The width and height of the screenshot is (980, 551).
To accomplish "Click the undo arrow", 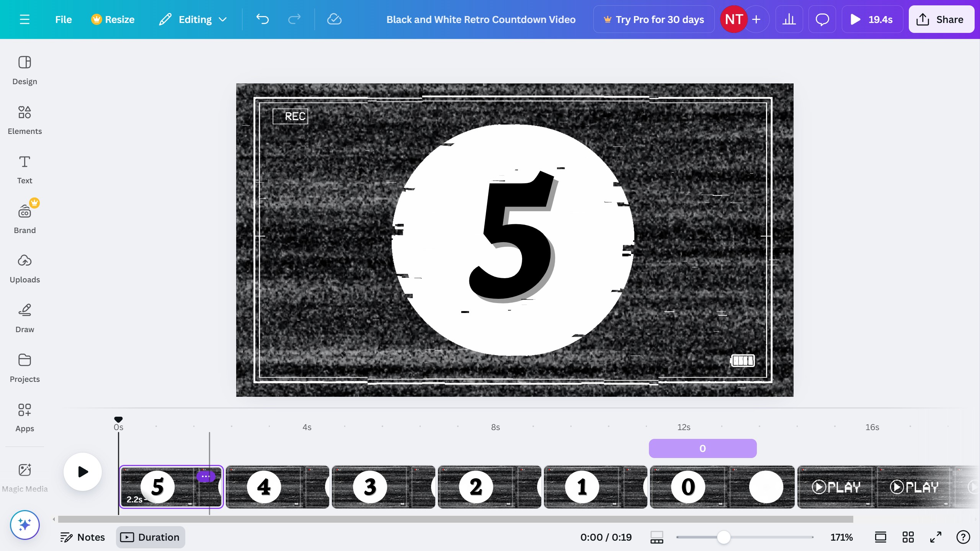I will pos(263,19).
